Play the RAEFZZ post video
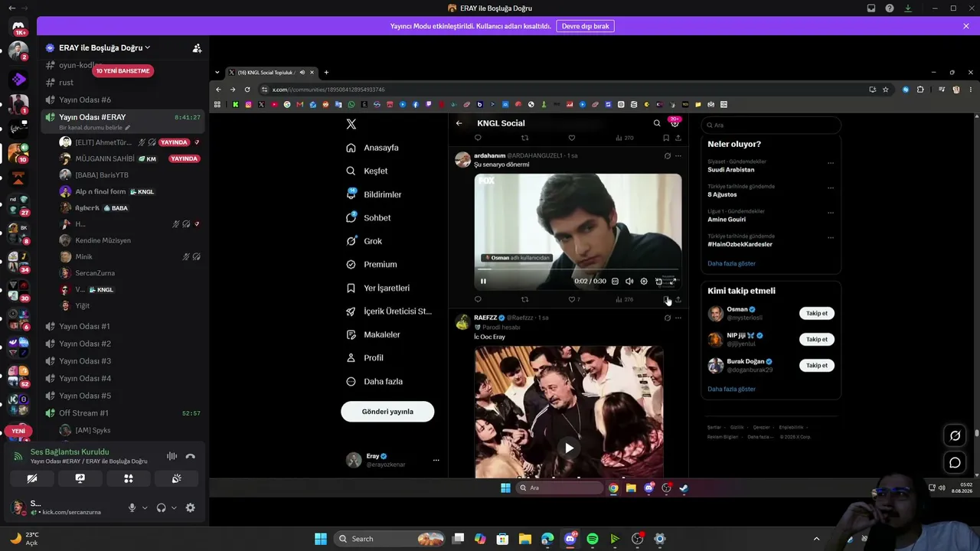This screenshot has height=551, width=980. 569,448
